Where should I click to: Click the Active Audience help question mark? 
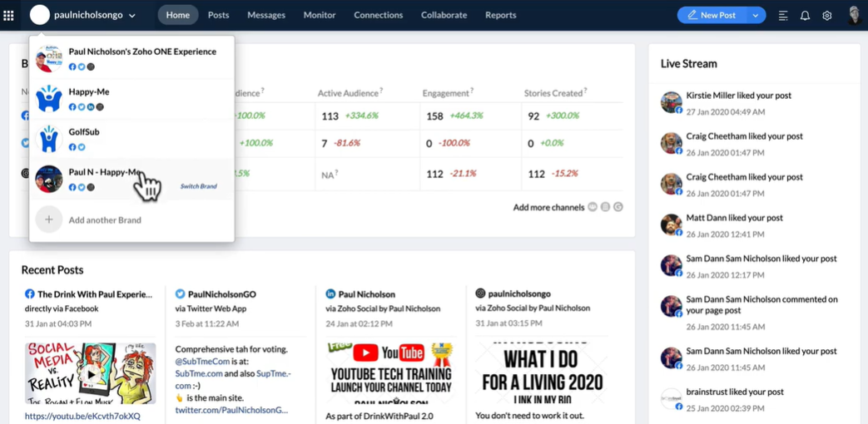[381, 91]
